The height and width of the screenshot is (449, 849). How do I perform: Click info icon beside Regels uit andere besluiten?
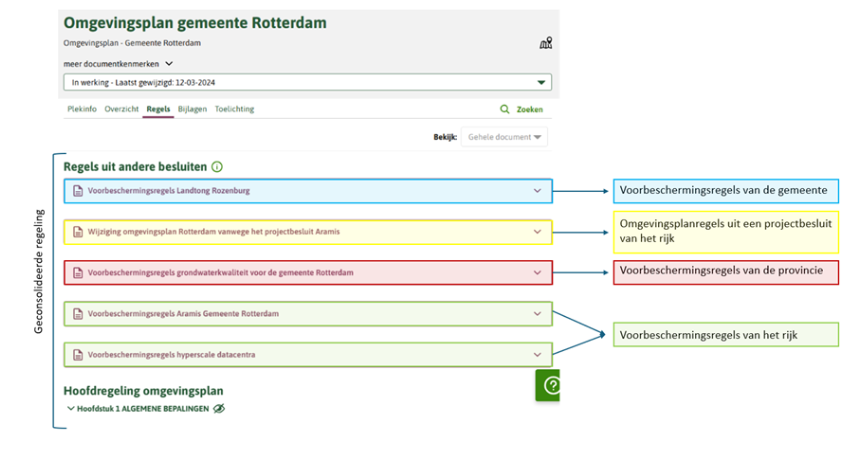[x=217, y=168]
